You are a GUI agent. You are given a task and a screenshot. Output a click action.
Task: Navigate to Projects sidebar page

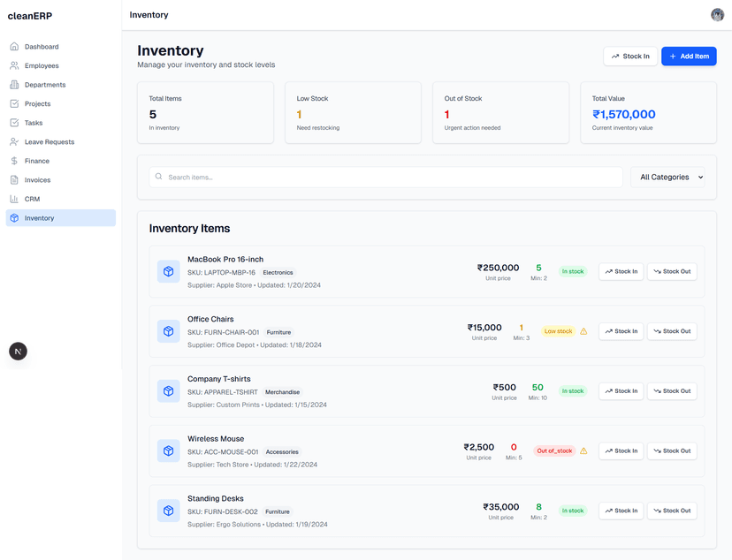click(x=61, y=103)
